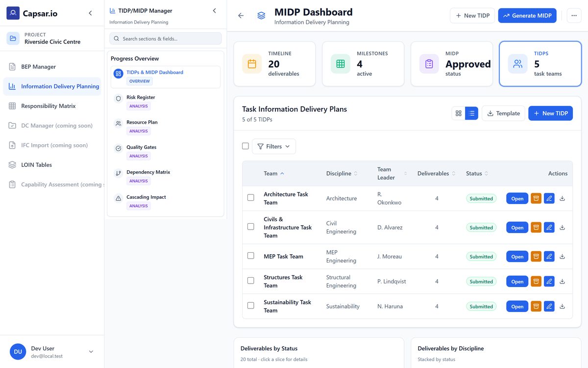Check the Civils & Infrastructure Task Team row

click(x=251, y=227)
